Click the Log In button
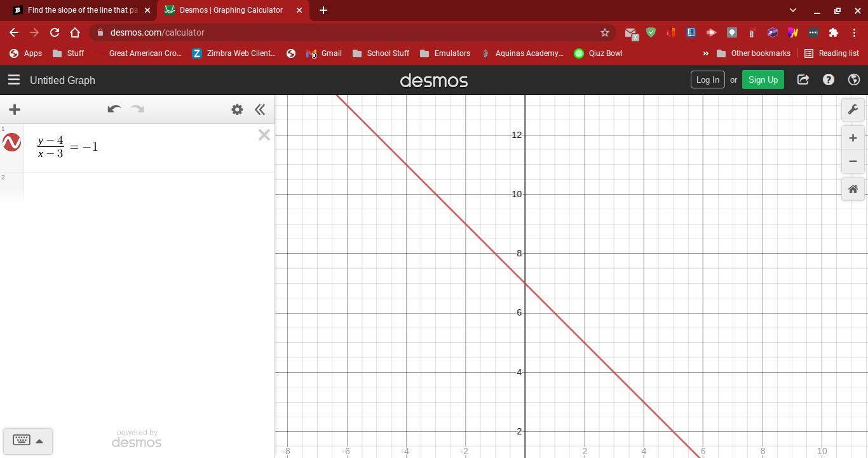The height and width of the screenshot is (458, 868). (x=707, y=80)
